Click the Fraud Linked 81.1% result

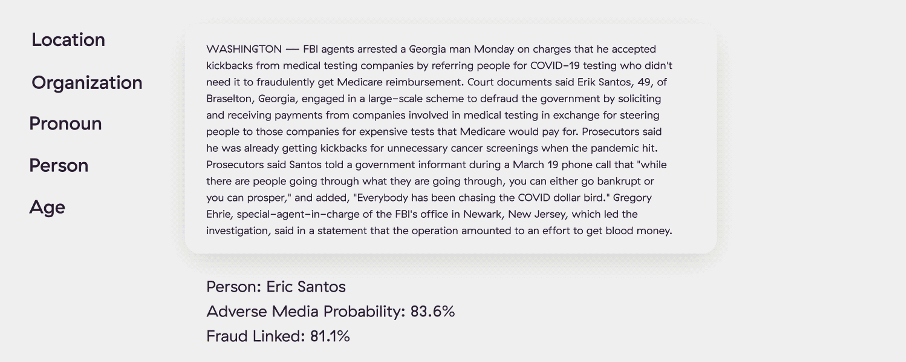(278, 336)
